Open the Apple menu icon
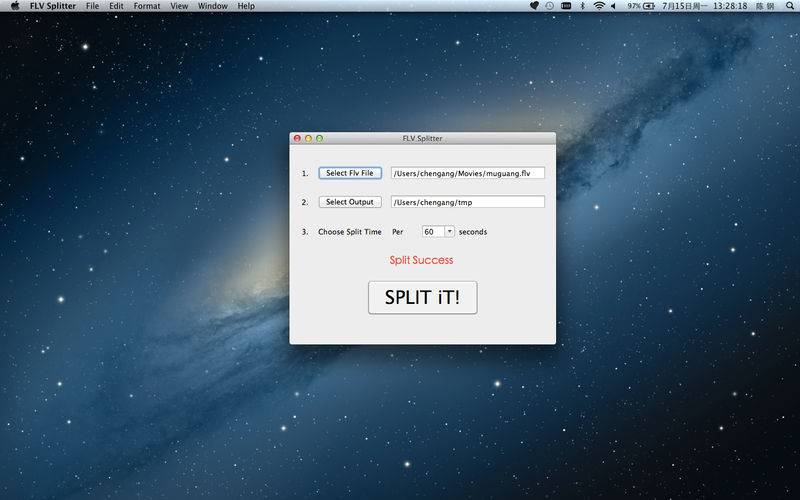The image size is (800, 500). tap(14, 6)
